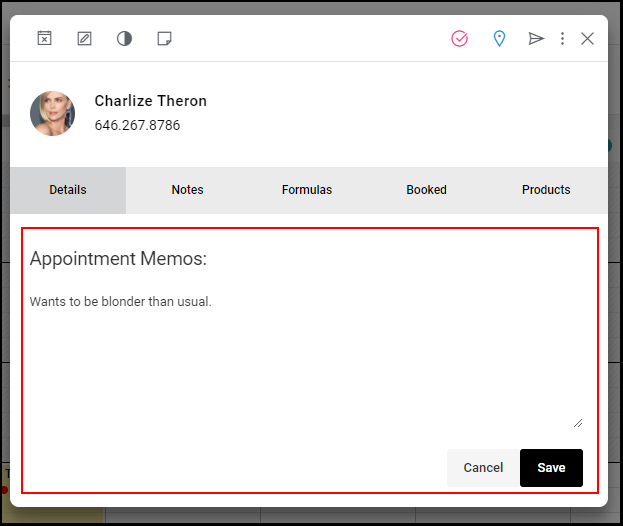Click the cancel appointment calendar icon

click(x=44, y=39)
